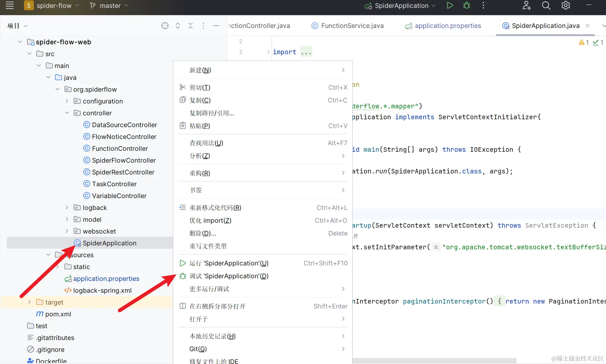
Task: Expand the target folder
Action: tap(30, 302)
